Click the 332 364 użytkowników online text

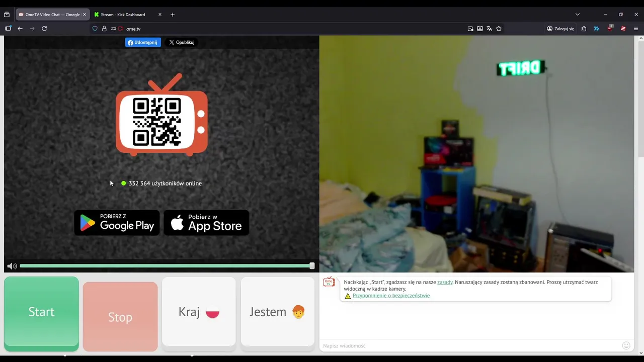point(165,184)
